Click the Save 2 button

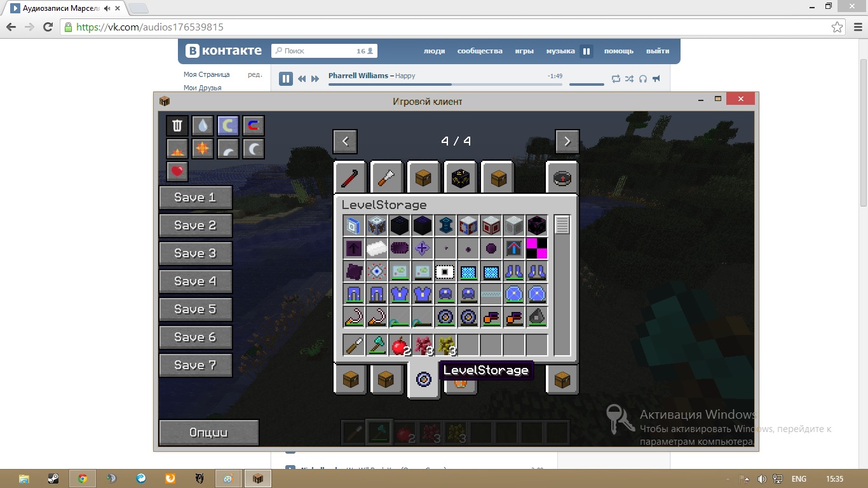195,226
